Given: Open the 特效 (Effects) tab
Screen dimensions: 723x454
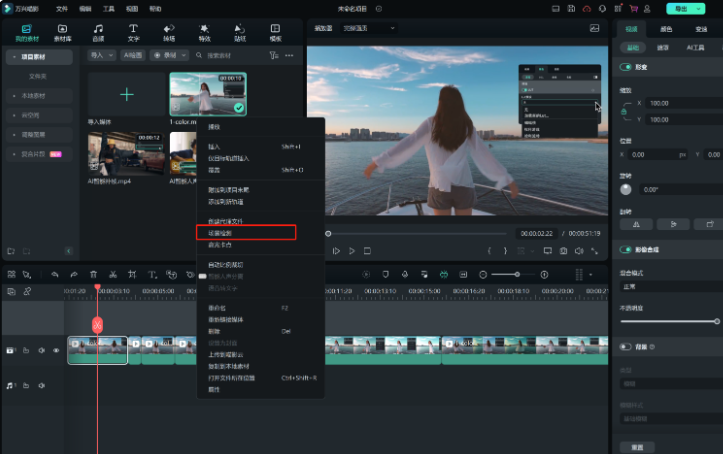Looking at the screenshot, I should point(204,32).
